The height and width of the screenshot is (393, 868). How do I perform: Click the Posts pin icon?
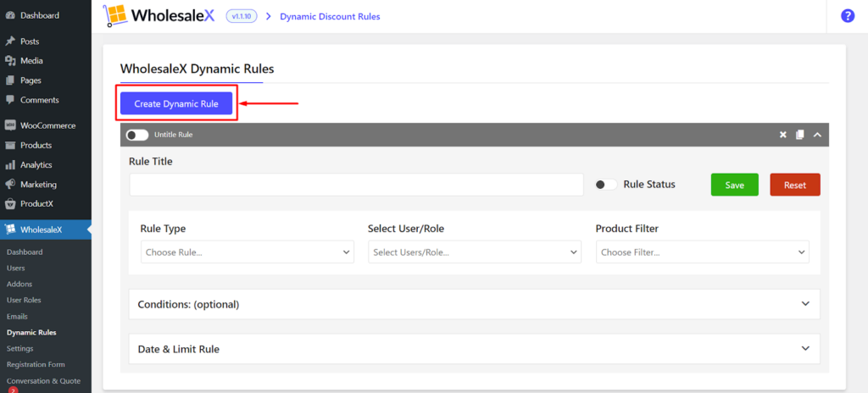10,42
